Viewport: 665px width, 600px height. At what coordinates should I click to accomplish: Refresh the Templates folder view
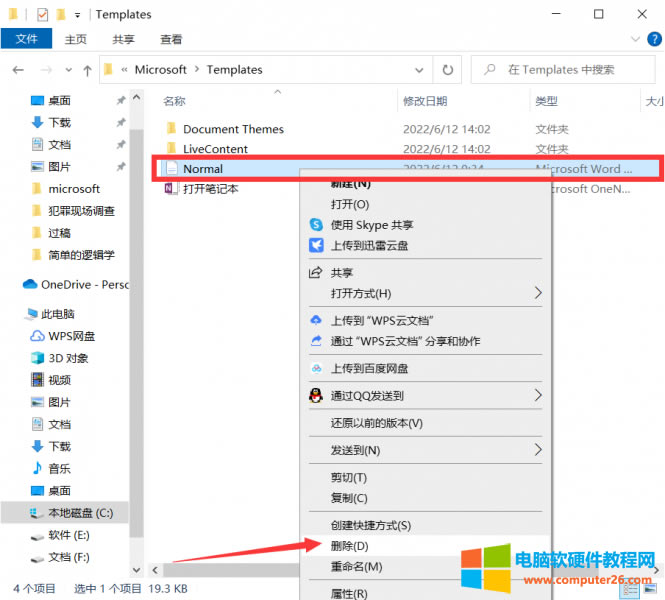(447, 70)
